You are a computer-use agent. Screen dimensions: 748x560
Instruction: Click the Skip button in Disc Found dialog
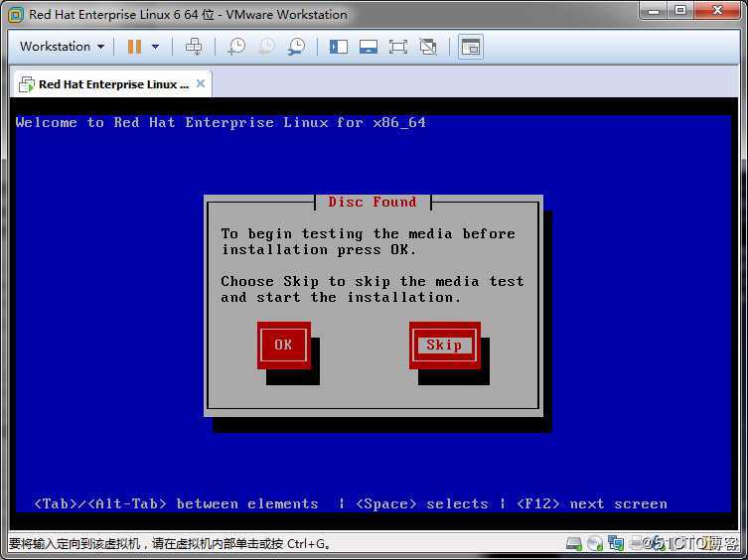445,345
